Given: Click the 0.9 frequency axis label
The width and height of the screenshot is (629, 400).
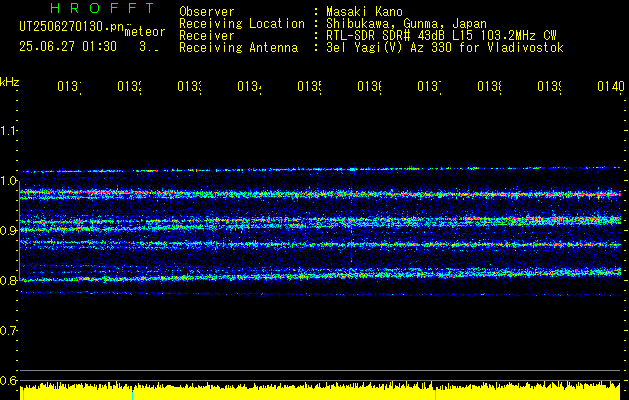Looking at the screenshot, I should click(8, 230).
